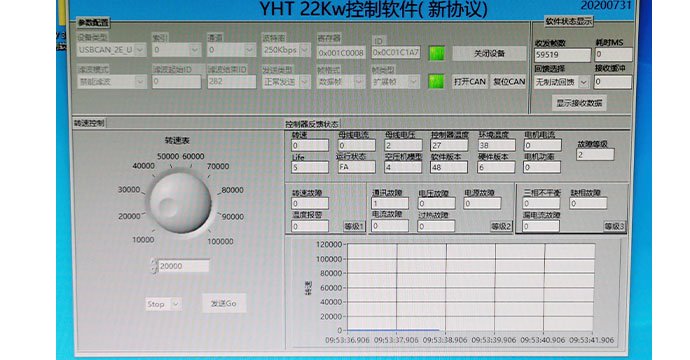Click the 三相不平衡 value field

tap(541, 203)
